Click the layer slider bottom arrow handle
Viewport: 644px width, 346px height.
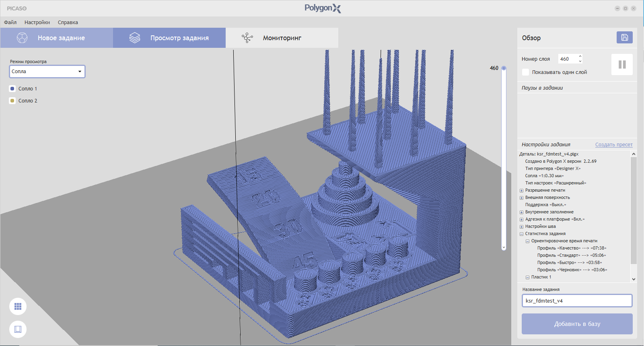click(504, 248)
